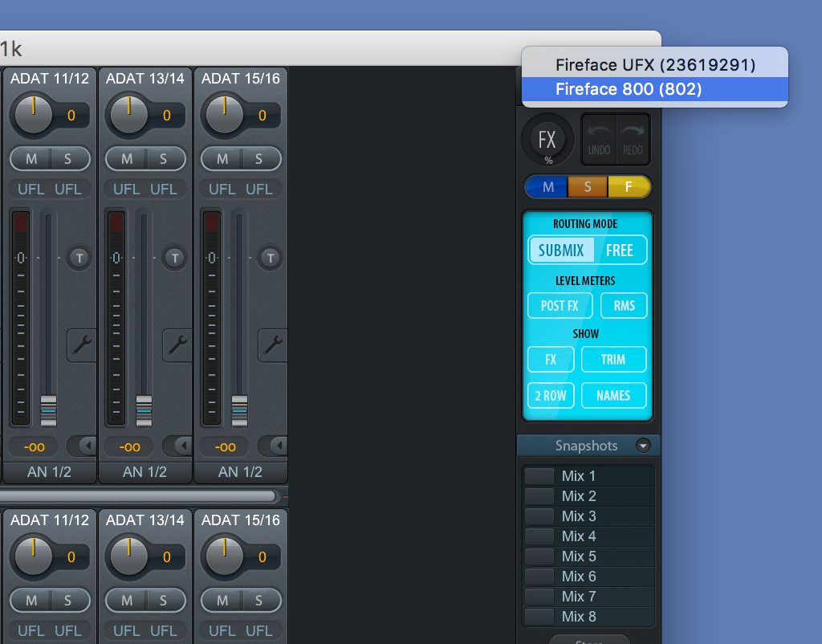This screenshot has height=644, width=822.
Task: Toggle the orange global solo S button
Action: [588, 187]
